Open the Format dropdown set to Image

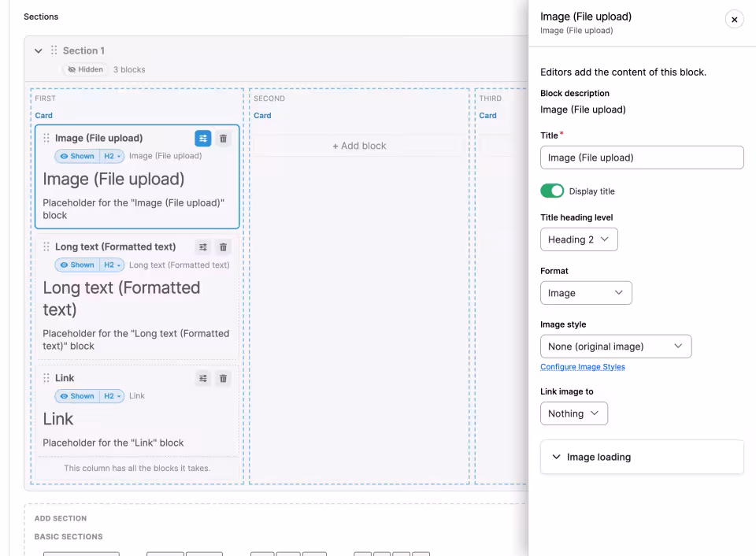(586, 293)
